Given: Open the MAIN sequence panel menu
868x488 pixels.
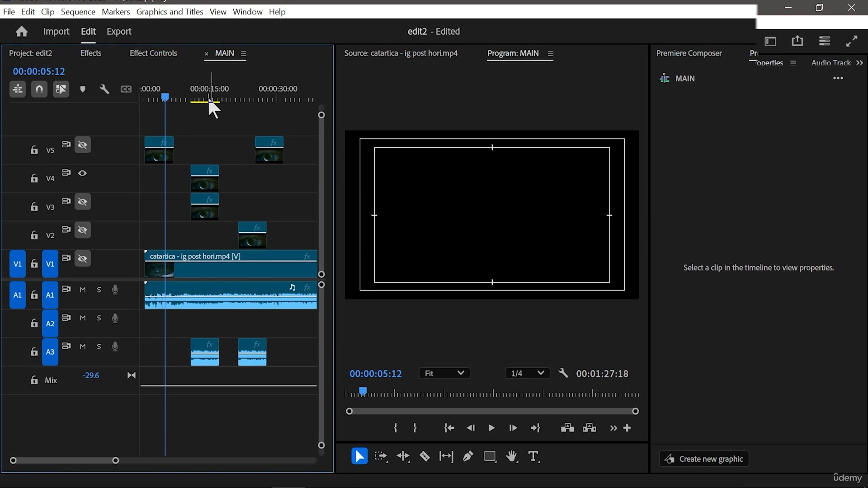Looking at the screenshot, I should pos(244,53).
